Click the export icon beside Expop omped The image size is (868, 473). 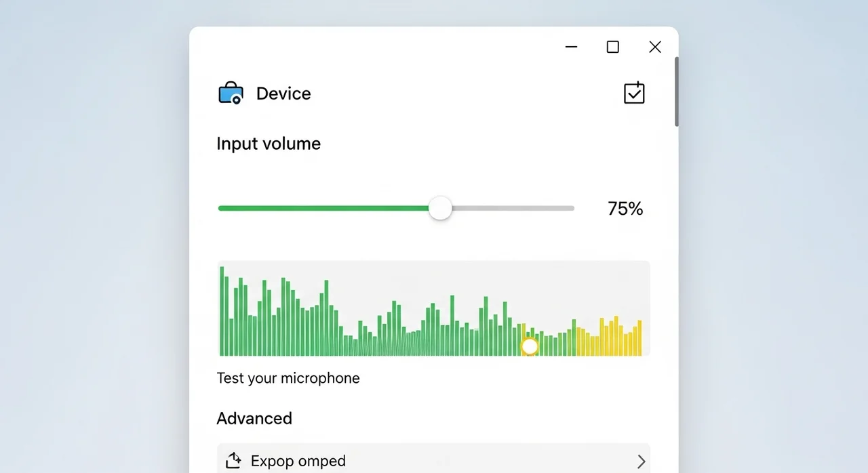pyautogui.click(x=233, y=461)
